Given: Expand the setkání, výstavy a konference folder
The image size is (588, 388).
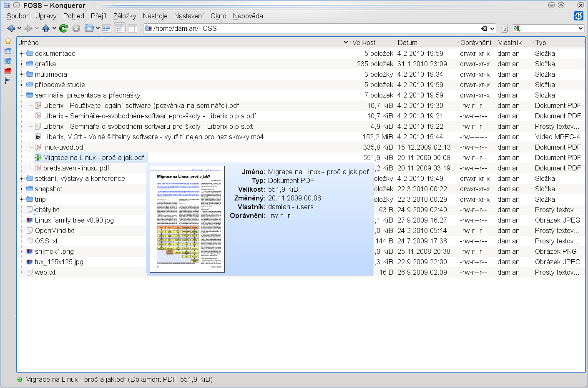Looking at the screenshot, I should click(x=22, y=178).
